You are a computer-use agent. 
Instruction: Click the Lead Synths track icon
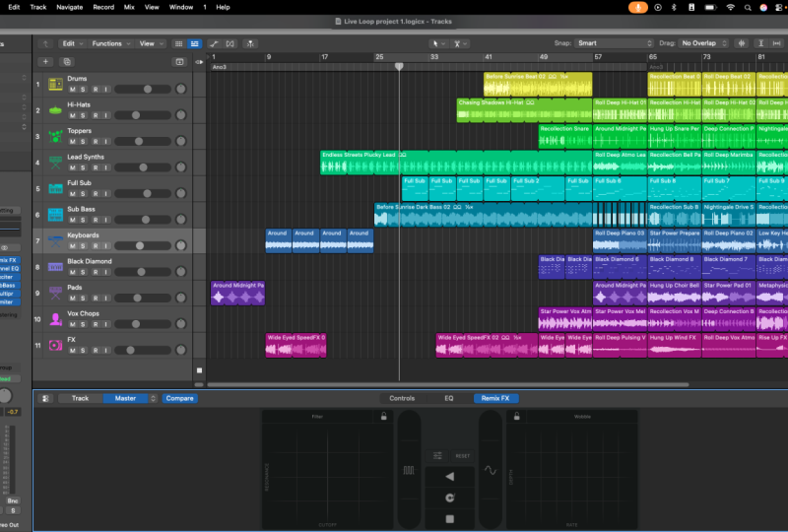(x=55, y=163)
